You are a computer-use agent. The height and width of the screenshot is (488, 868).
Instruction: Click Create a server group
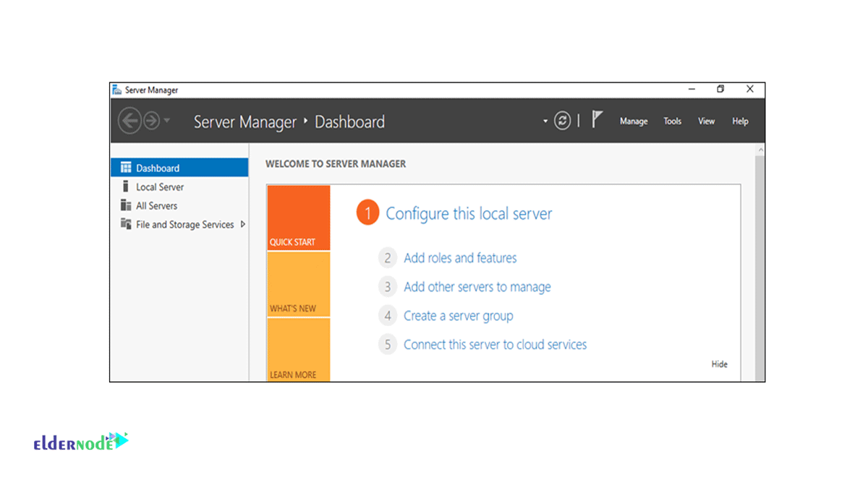pos(459,315)
